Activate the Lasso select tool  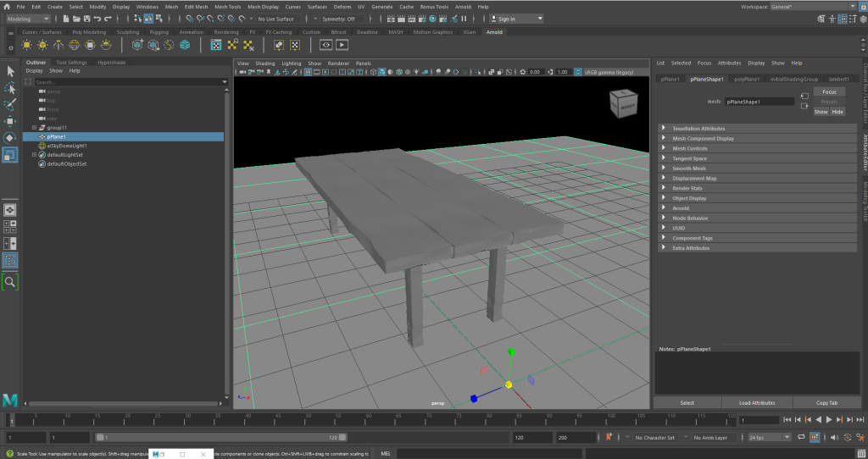pyautogui.click(x=10, y=88)
